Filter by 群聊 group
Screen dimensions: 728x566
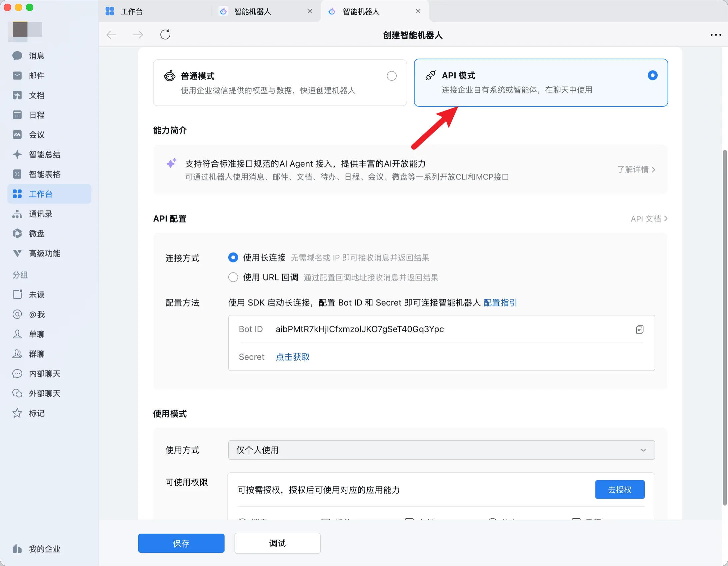pos(49,354)
